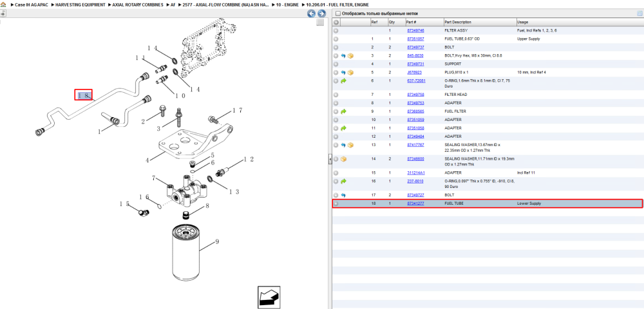Screen dimensions: 644x309
Task: Open breadcrumb Case IH AG APAC
Action: click(32, 5)
